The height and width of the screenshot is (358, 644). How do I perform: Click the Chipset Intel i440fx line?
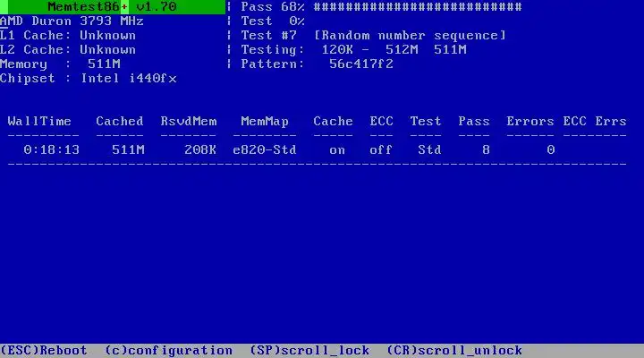89,79
